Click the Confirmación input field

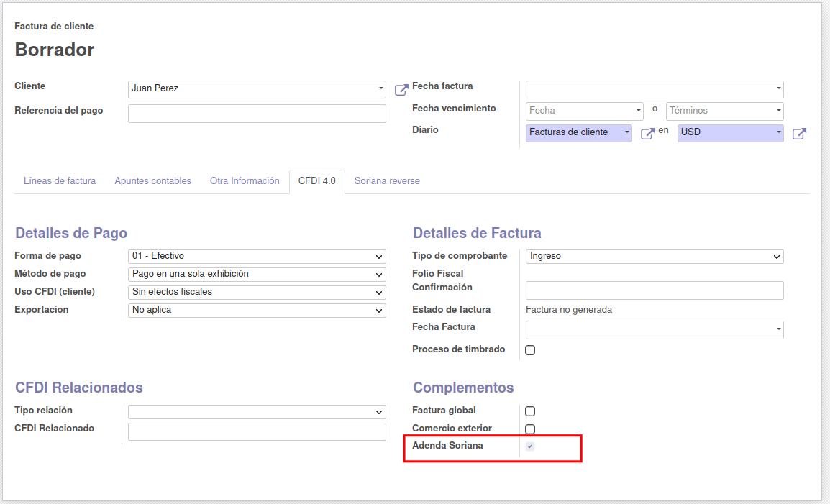(655, 290)
